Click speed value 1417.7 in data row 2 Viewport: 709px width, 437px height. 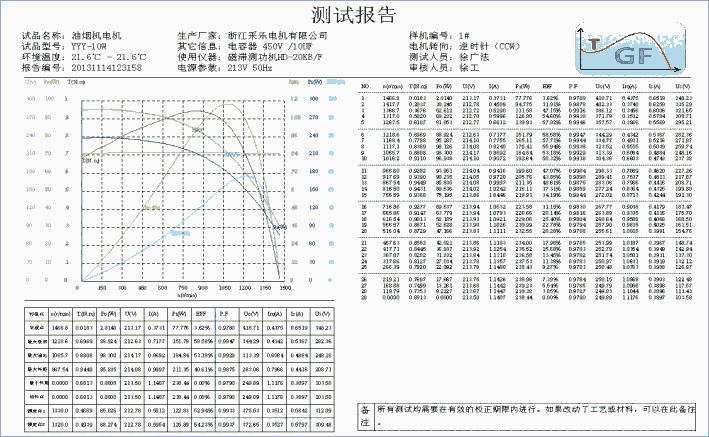tap(391, 104)
